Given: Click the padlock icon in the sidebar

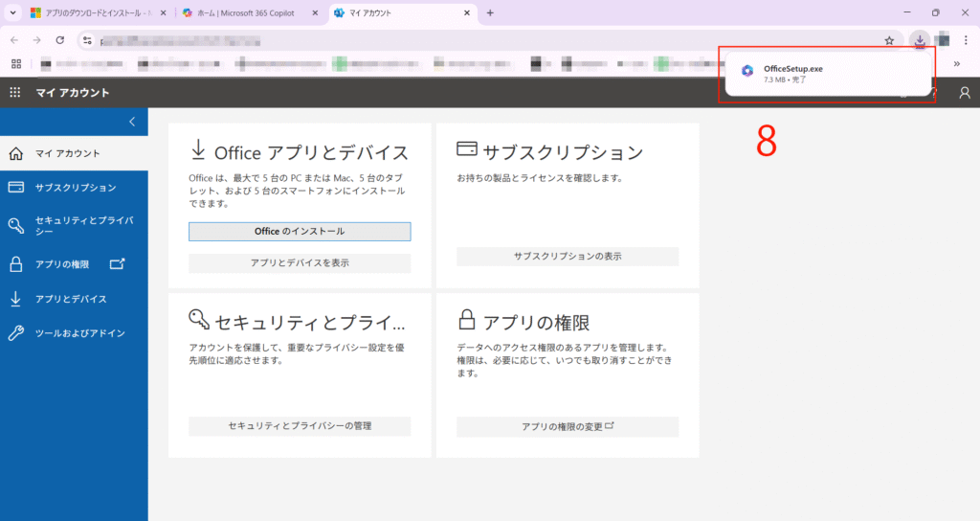Looking at the screenshot, I should click(16, 264).
